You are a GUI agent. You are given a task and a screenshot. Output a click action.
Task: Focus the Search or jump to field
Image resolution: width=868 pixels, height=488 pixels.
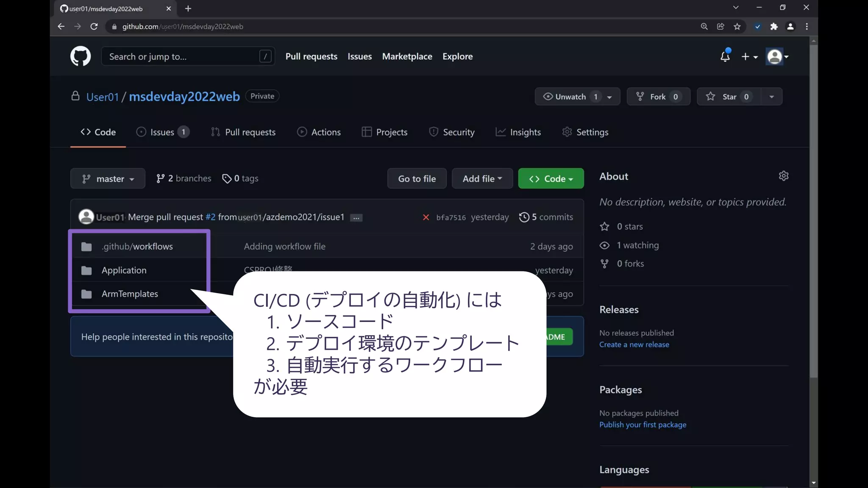coord(182,56)
